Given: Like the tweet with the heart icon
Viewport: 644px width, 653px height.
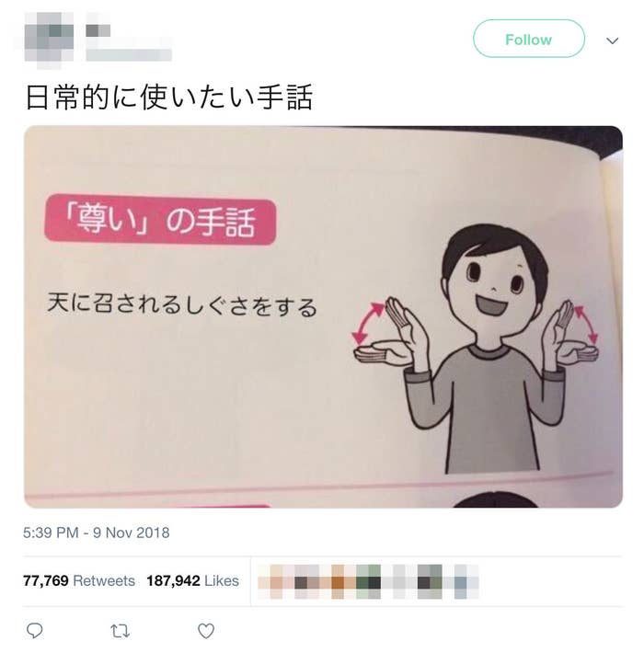Looking at the screenshot, I should point(206,631).
